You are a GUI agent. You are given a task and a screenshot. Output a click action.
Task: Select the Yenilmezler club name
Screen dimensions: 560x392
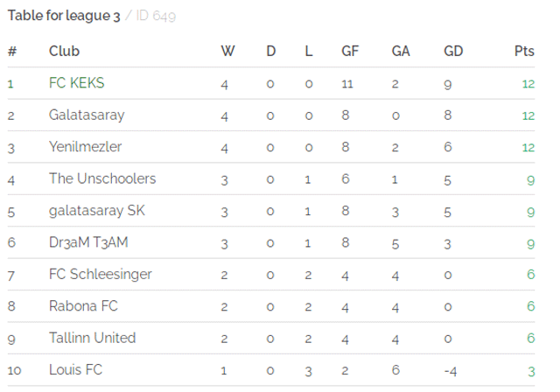(x=86, y=147)
